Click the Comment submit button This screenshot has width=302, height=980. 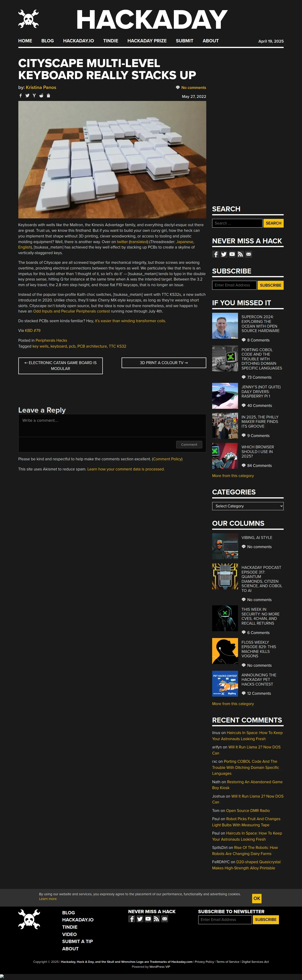coord(189,444)
